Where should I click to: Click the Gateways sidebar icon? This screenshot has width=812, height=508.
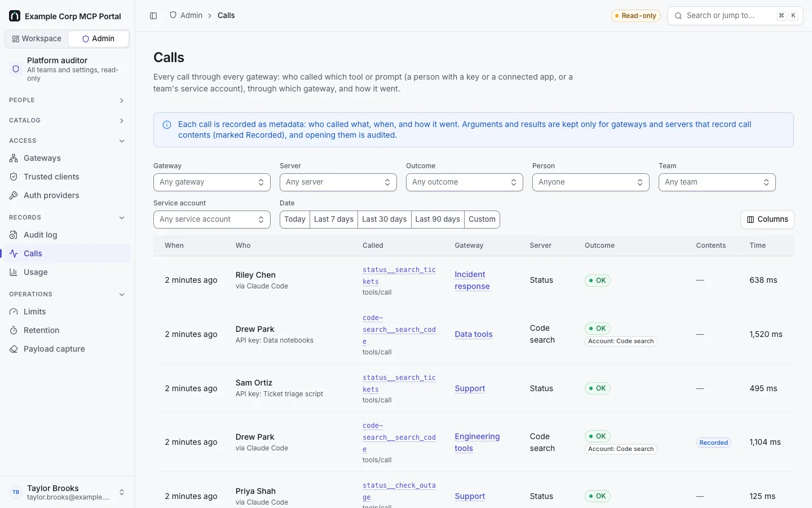click(14, 158)
